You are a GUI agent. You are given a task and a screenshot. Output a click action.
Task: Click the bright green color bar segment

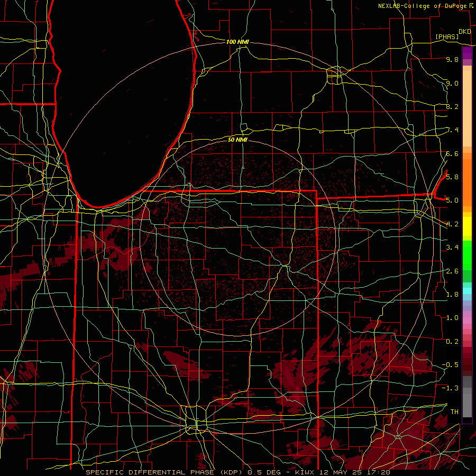click(467, 255)
